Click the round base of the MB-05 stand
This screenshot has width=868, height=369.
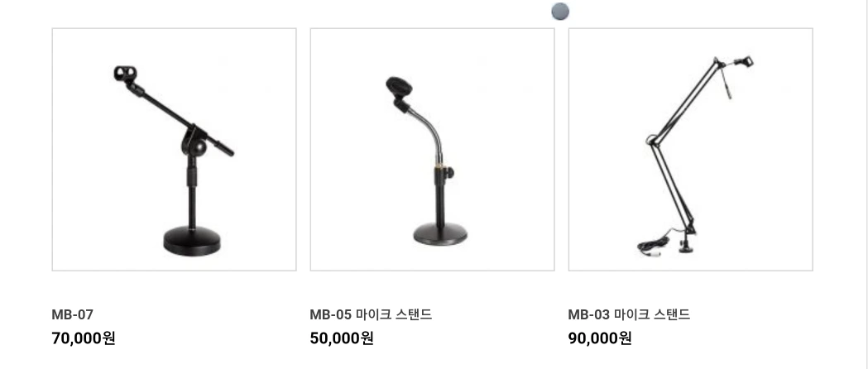point(440,234)
